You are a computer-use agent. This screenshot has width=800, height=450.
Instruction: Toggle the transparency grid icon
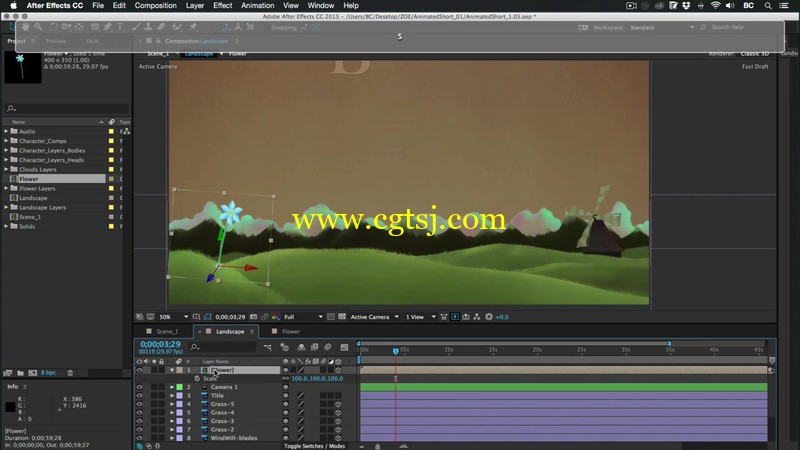point(342,317)
